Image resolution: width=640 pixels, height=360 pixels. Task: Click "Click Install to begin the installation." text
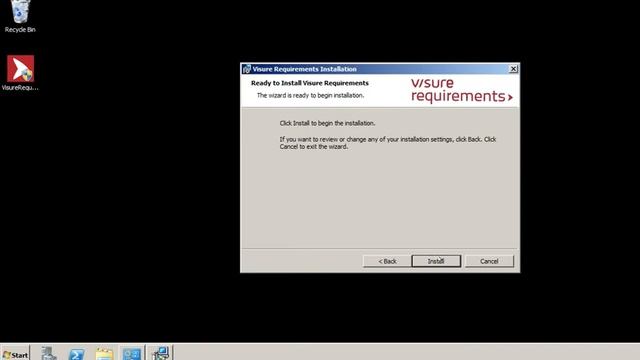pos(327,123)
